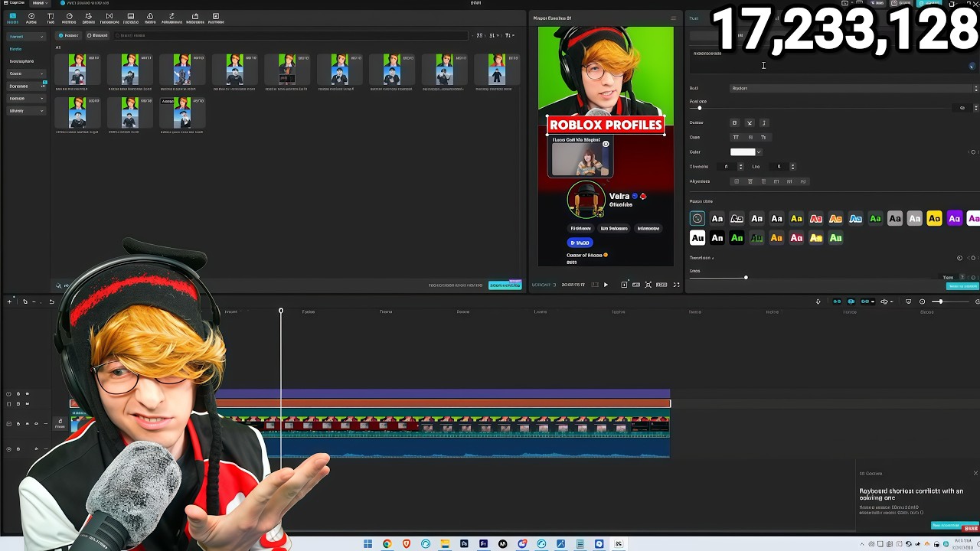Adjust the character spacing stepper arrows
The height and width of the screenshot is (551, 980).
tap(740, 167)
